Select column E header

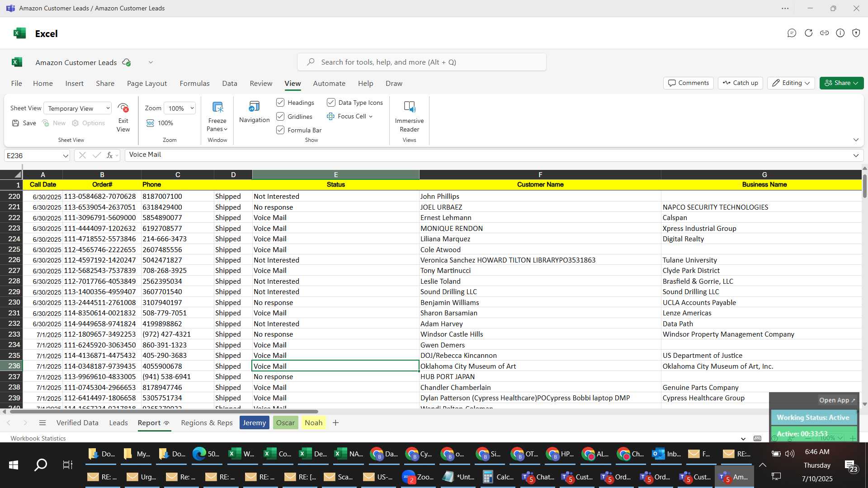point(335,174)
